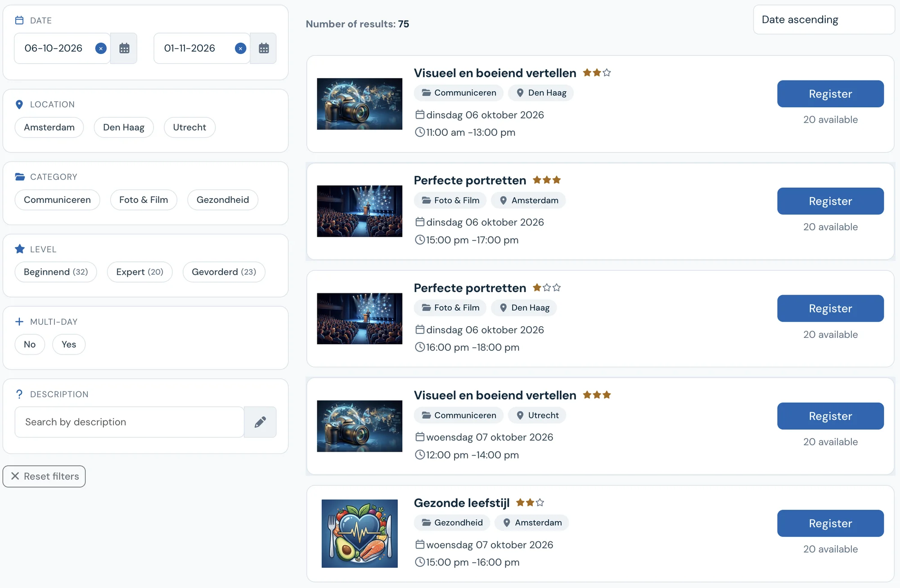Register for Visueel en boeiend vertellen in Den Haag
The height and width of the screenshot is (588, 900).
coord(830,94)
